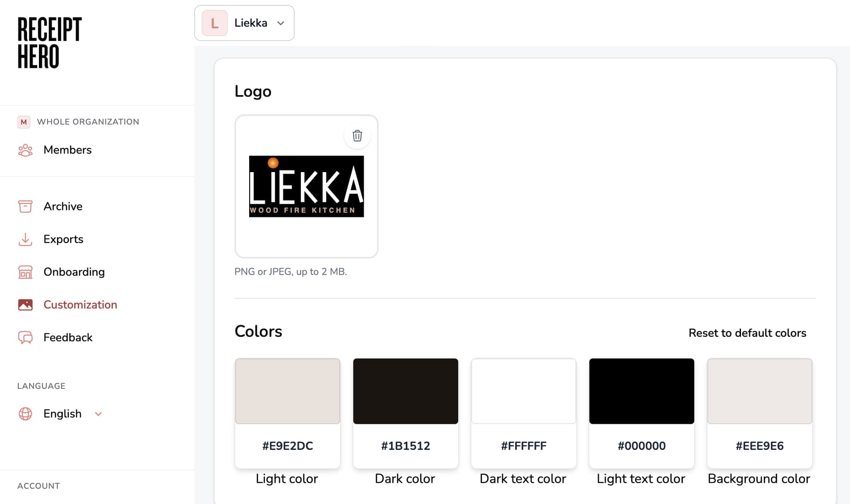Go to the Archive section
The width and height of the screenshot is (850, 504).
(63, 206)
